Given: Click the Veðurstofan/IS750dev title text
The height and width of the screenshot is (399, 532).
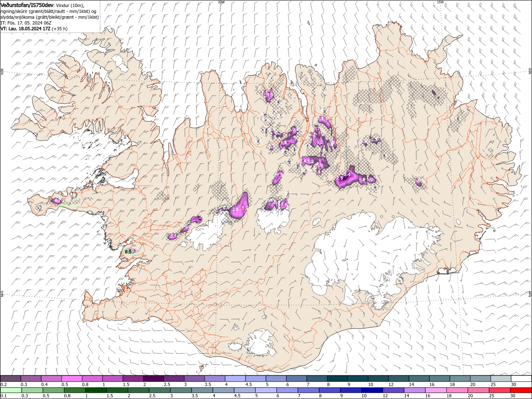Looking at the screenshot, I should [x=27, y=5].
